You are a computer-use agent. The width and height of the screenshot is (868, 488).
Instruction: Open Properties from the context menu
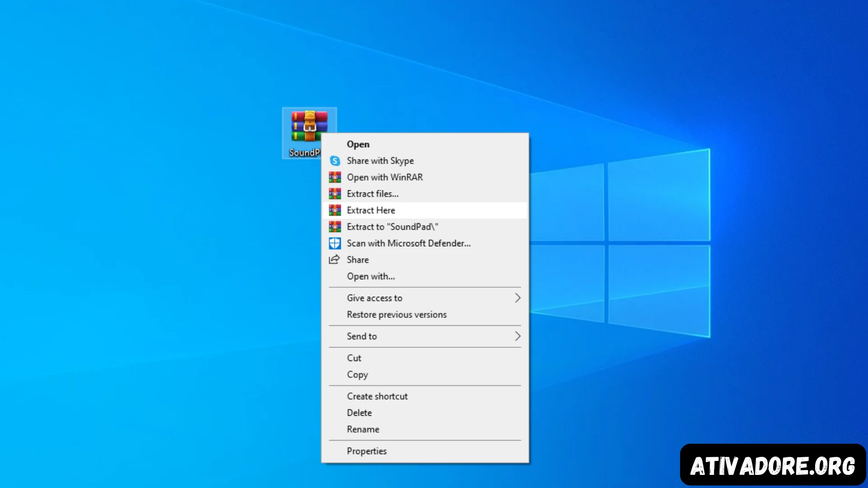pos(425,451)
